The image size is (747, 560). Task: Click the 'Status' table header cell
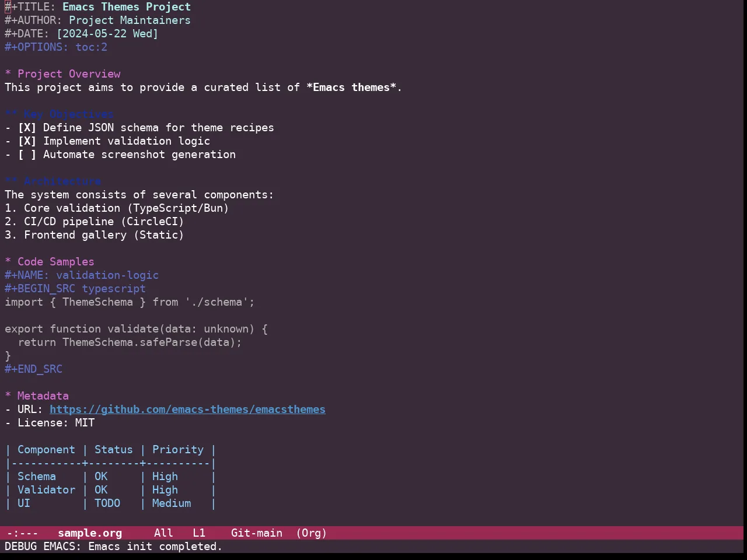[x=114, y=450]
